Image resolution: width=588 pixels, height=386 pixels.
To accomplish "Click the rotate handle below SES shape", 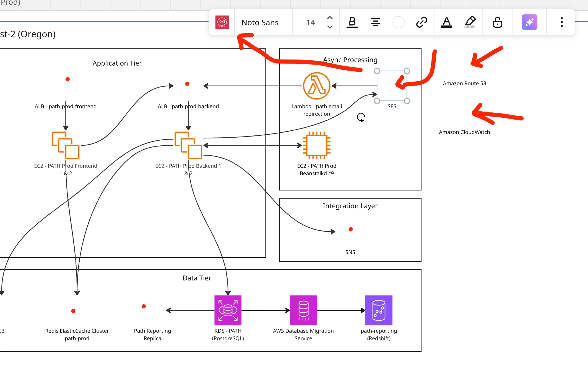I will 361,117.
